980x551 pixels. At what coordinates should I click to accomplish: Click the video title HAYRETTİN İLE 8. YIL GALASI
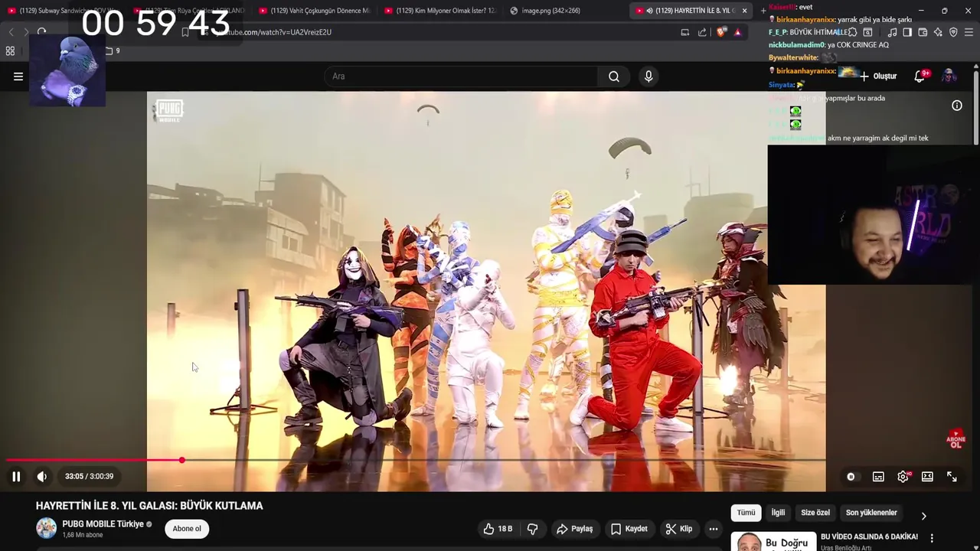(149, 506)
